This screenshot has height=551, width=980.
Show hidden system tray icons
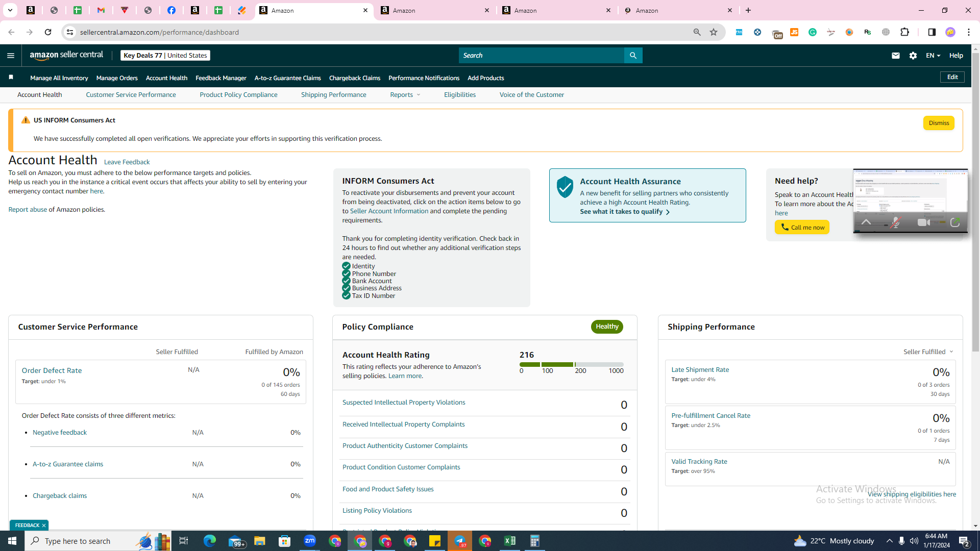[889, 541]
